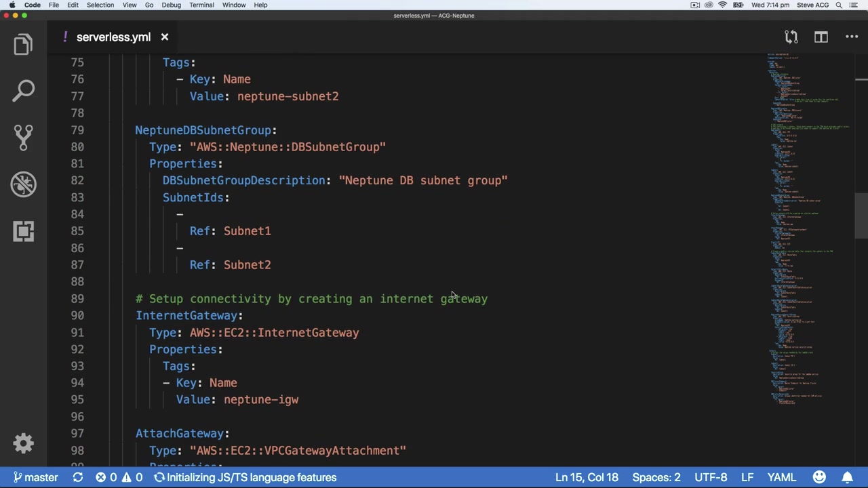
Task: Split the editor to the right
Action: pyautogui.click(x=821, y=37)
